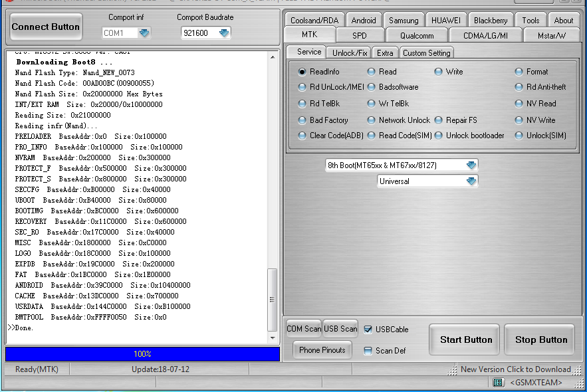This screenshot has width=587, height=392.
Task: Open the Mstar/W tab
Action: coord(552,35)
